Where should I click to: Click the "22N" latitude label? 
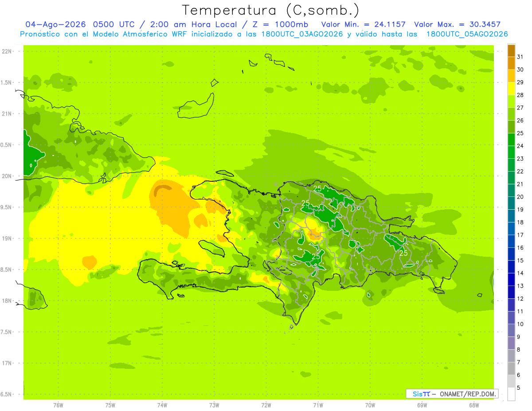point(8,51)
